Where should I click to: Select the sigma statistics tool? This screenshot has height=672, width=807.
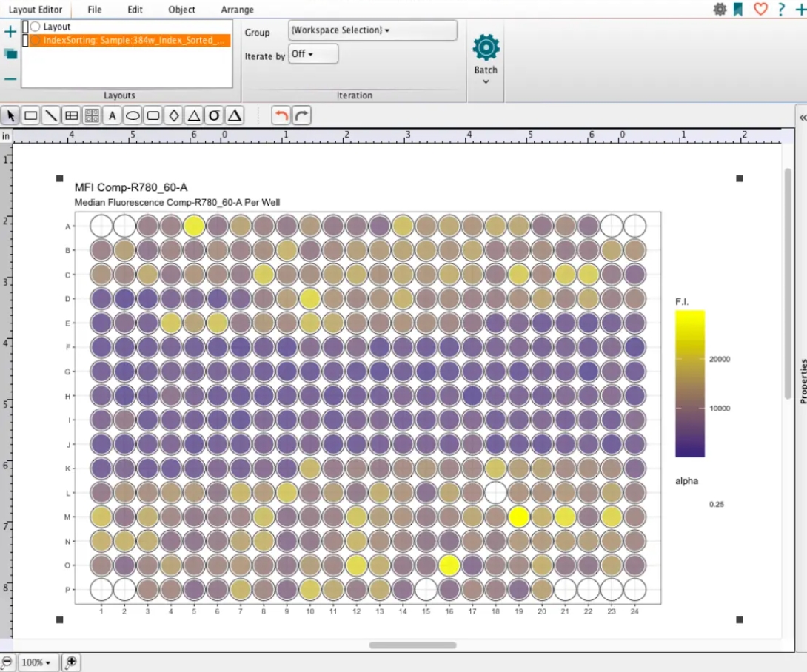[214, 115]
